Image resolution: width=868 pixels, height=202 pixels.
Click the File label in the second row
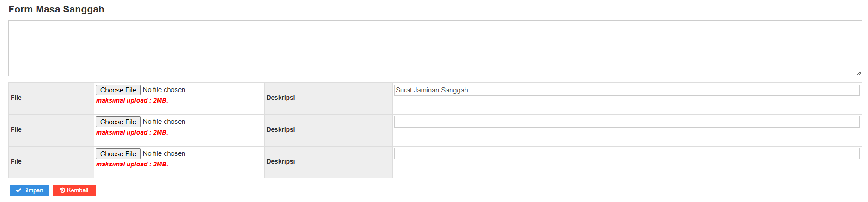click(16, 130)
